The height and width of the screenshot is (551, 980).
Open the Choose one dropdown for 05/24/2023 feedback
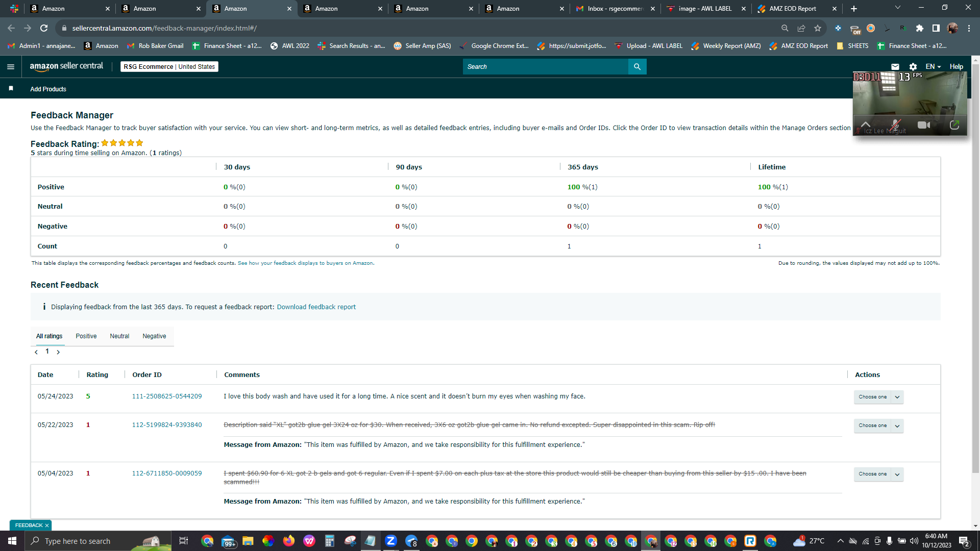coord(878,397)
